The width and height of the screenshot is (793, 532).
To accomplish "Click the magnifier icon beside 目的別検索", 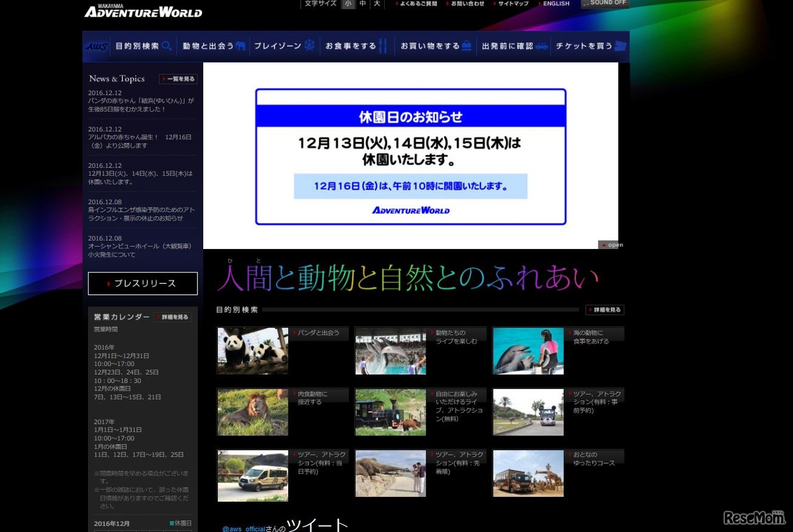I will tap(167, 46).
